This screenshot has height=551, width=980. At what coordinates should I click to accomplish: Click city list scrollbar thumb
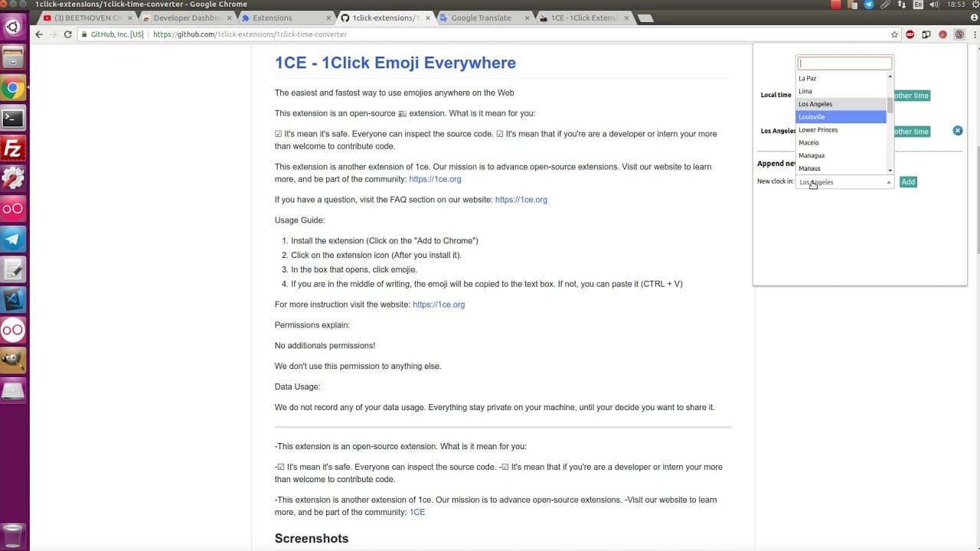click(x=890, y=105)
